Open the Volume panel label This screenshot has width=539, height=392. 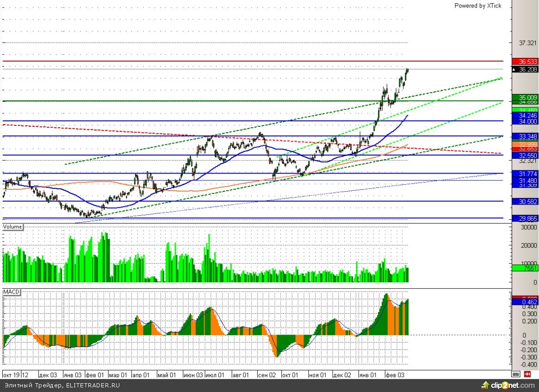click(x=12, y=227)
